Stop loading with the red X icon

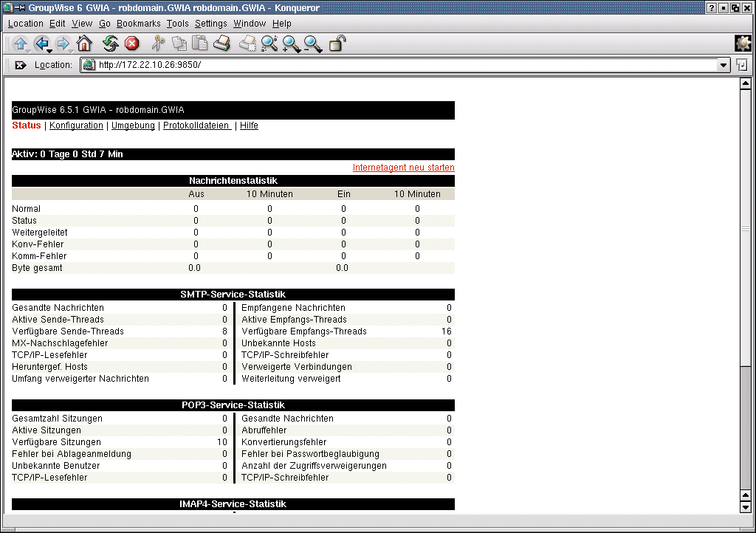(x=131, y=44)
